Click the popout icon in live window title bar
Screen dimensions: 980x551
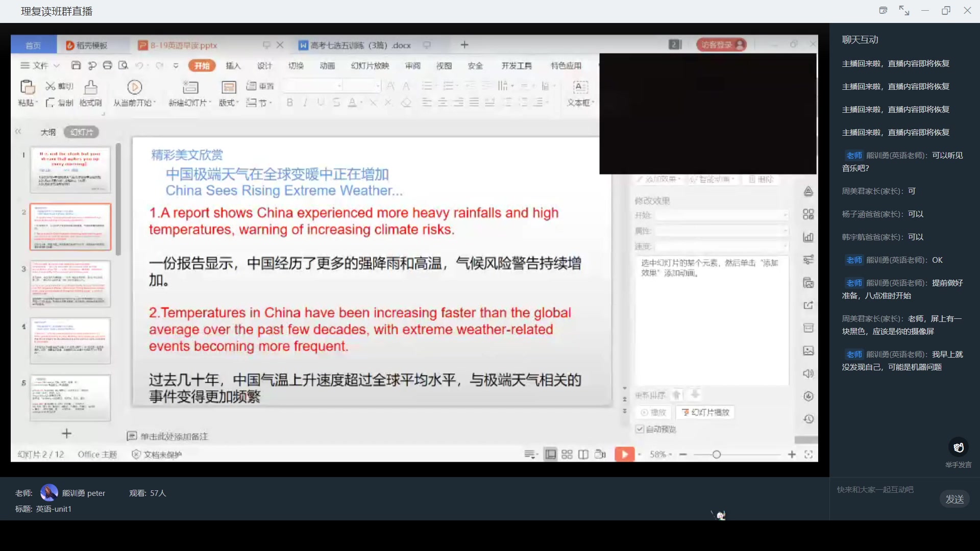[883, 10]
